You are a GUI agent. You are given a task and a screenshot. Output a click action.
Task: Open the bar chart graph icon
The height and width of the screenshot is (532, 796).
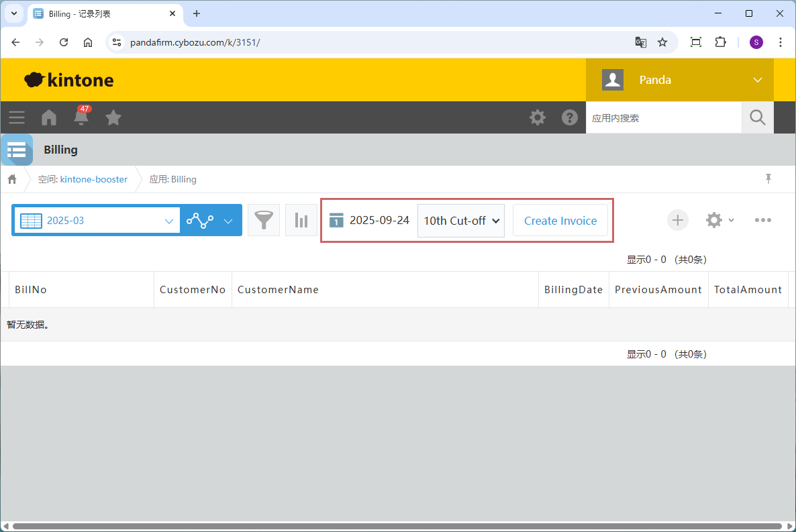click(301, 221)
